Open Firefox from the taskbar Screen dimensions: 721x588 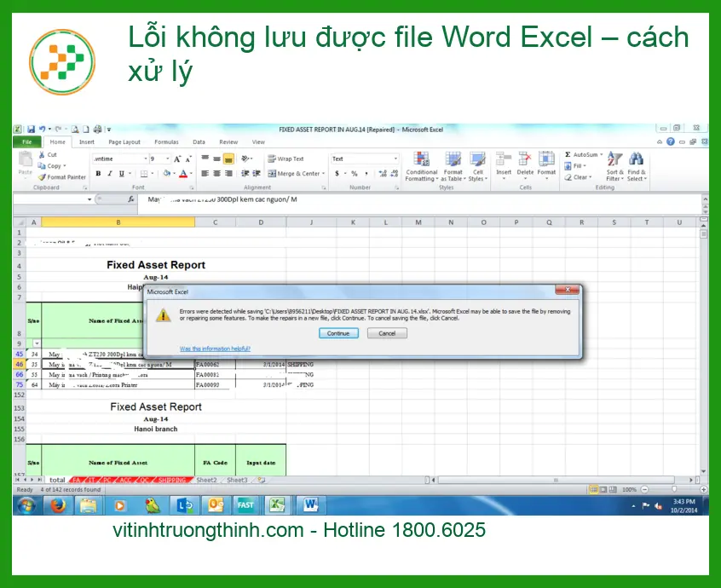tap(57, 505)
